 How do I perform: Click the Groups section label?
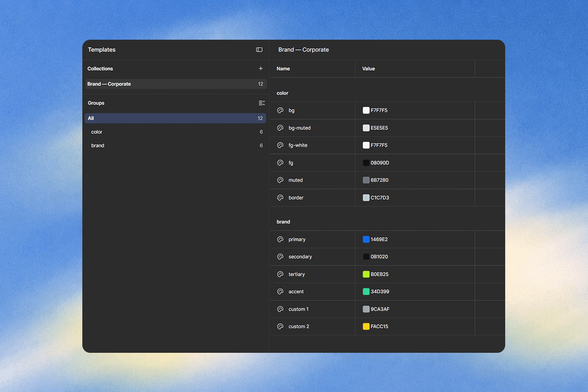coord(96,103)
